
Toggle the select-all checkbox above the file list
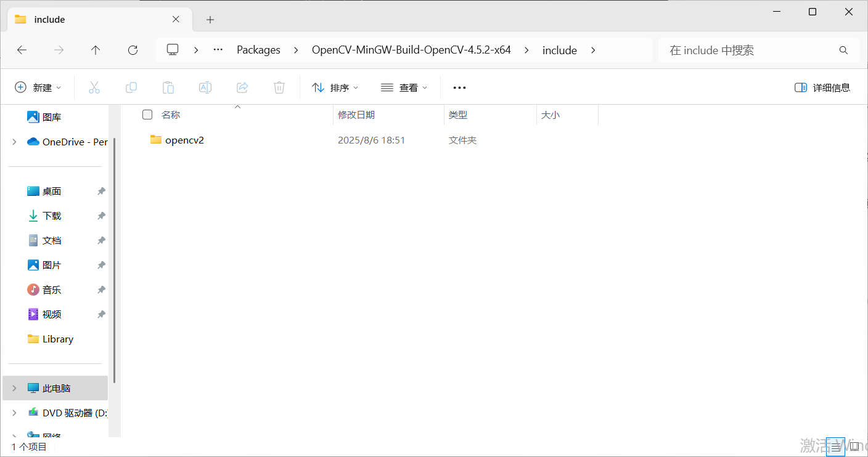click(147, 115)
